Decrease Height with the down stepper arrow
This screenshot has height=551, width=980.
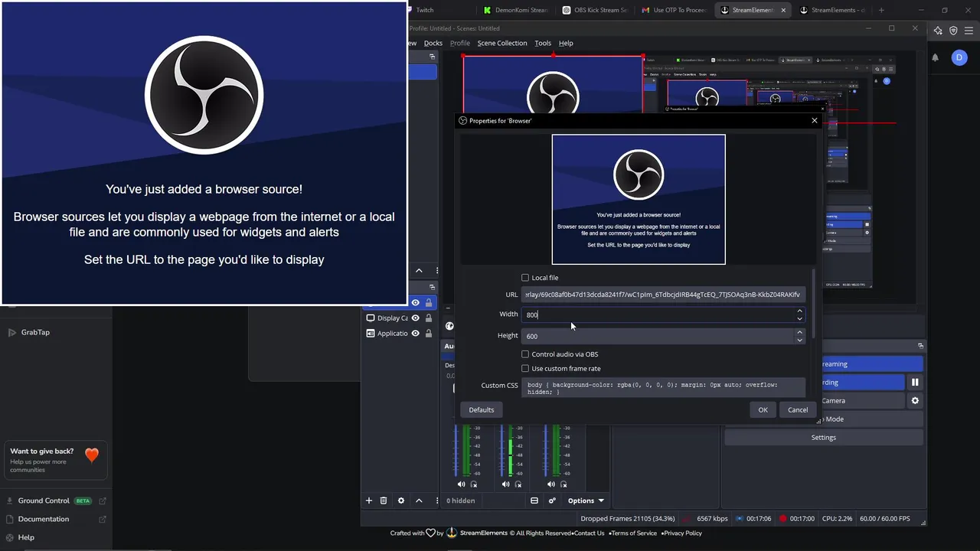tap(799, 339)
